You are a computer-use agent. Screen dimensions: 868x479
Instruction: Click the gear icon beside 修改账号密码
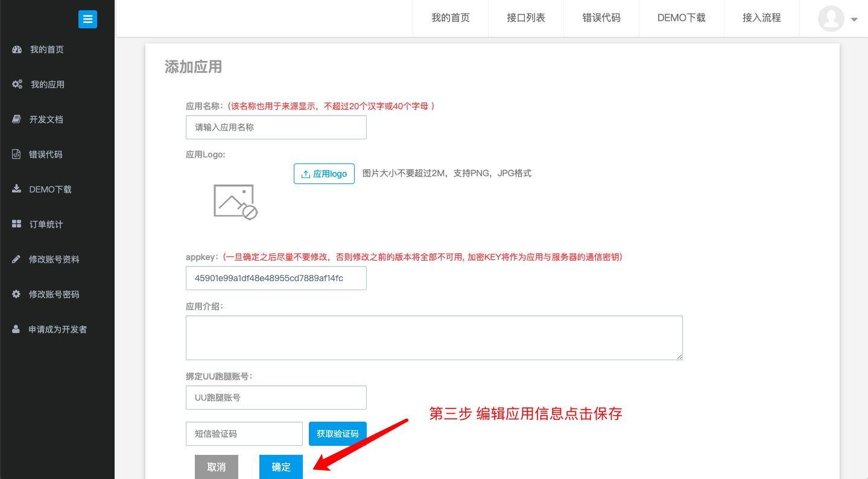pyautogui.click(x=17, y=294)
